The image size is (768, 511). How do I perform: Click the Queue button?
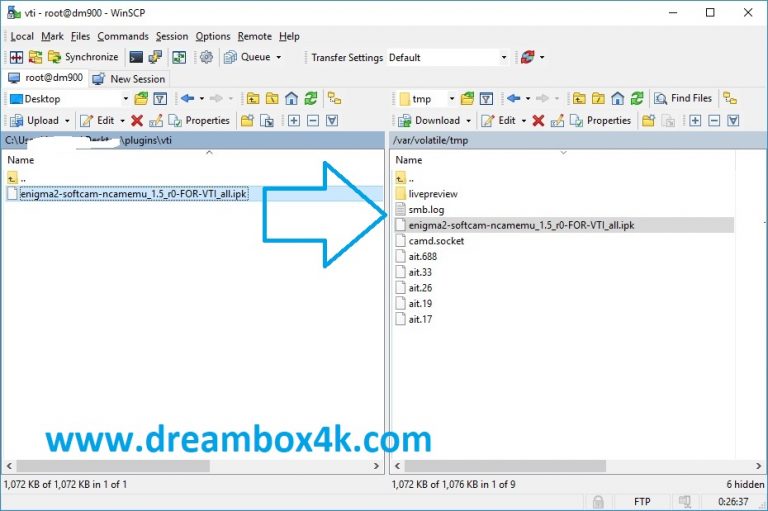coord(247,57)
